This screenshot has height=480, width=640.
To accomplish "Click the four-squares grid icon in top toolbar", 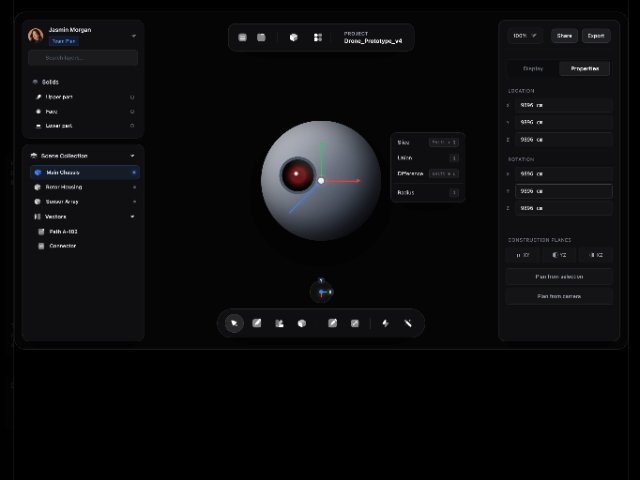I will click(318, 37).
